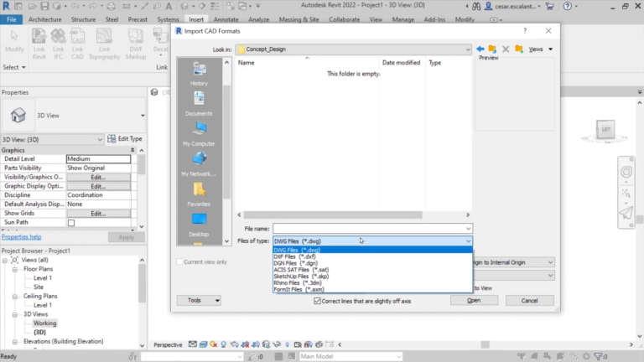Switch to Massing & Site tab
644x362 pixels.
299,19
